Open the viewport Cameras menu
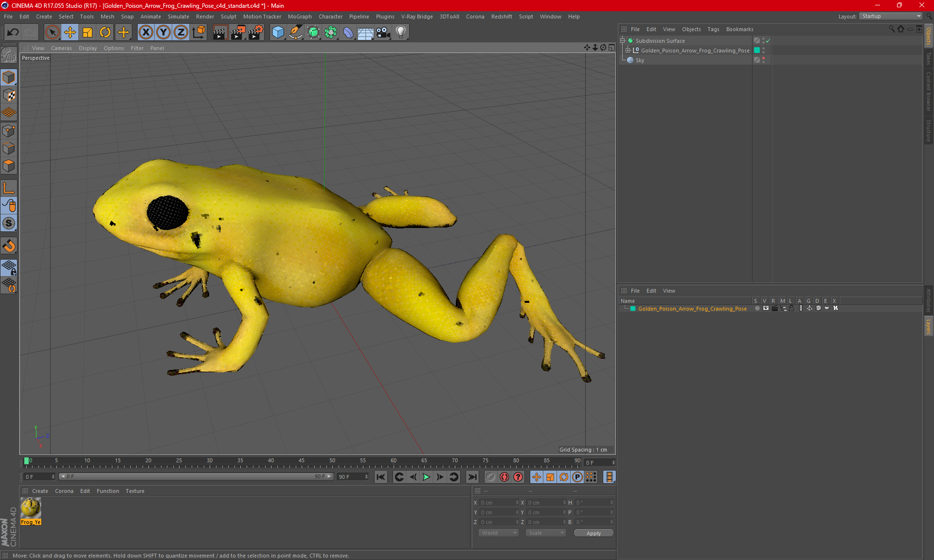This screenshot has width=934, height=560. (x=61, y=48)
